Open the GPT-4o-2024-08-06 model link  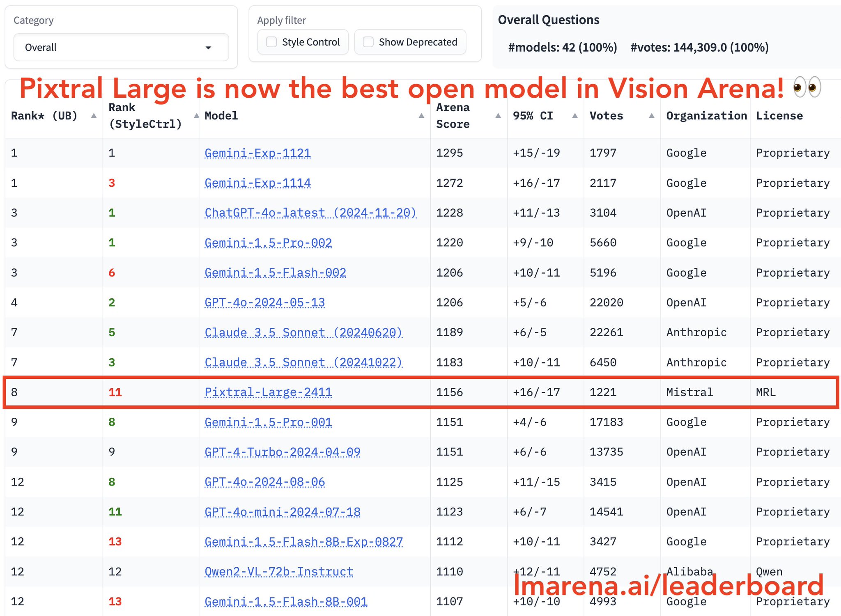click(x=264, y=482)
